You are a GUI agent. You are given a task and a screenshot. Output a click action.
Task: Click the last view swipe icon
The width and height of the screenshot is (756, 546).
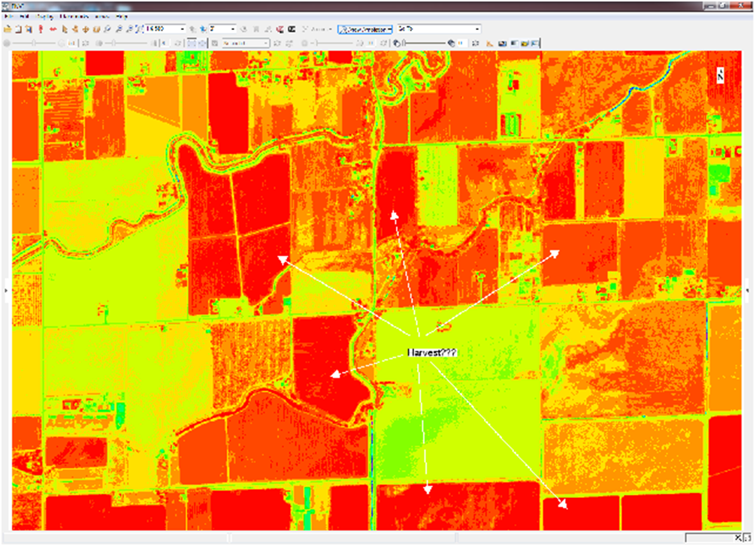[534, 43]
